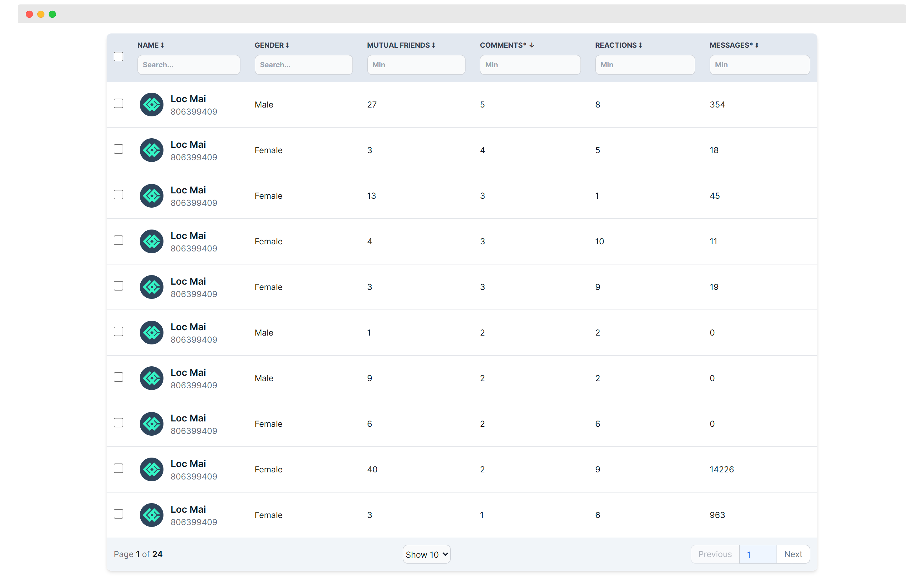Check the row with 27 mutual friends
Viewport: 924px width, 587px height.
point(118,104)
